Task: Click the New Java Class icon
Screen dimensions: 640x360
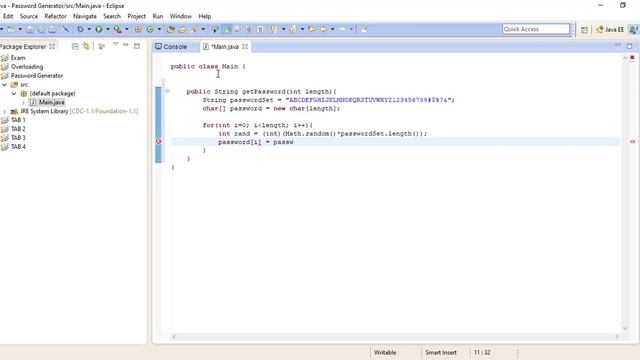Action: [x=150, y=29]
